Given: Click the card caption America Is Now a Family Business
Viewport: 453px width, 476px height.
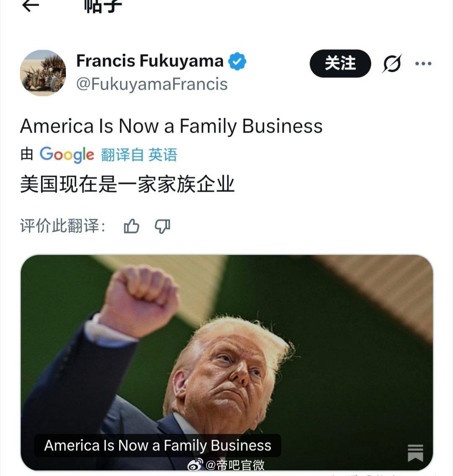Looking at the screenshot, I should [158, 445].
